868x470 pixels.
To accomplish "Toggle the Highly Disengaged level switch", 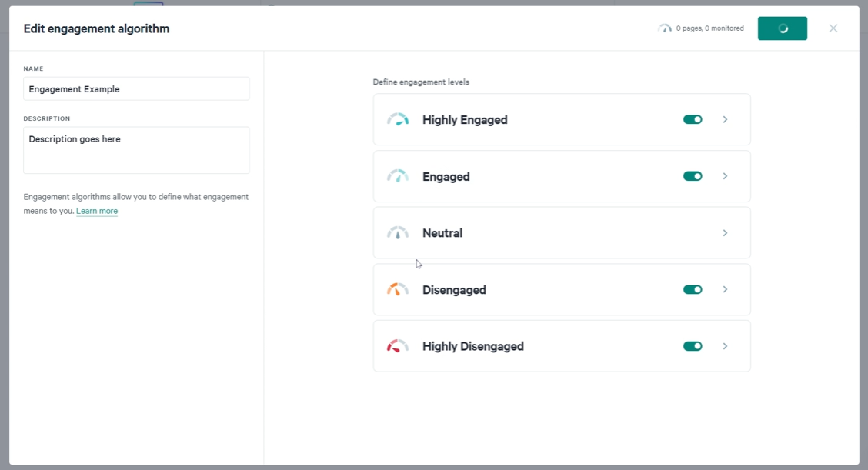I will click(x=693, y=346).
